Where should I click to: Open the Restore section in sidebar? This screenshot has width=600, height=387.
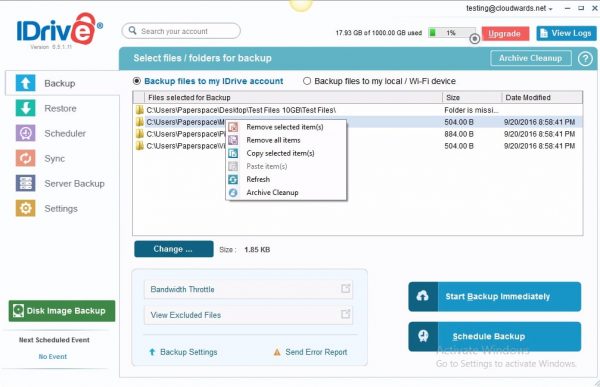point(60,108)
